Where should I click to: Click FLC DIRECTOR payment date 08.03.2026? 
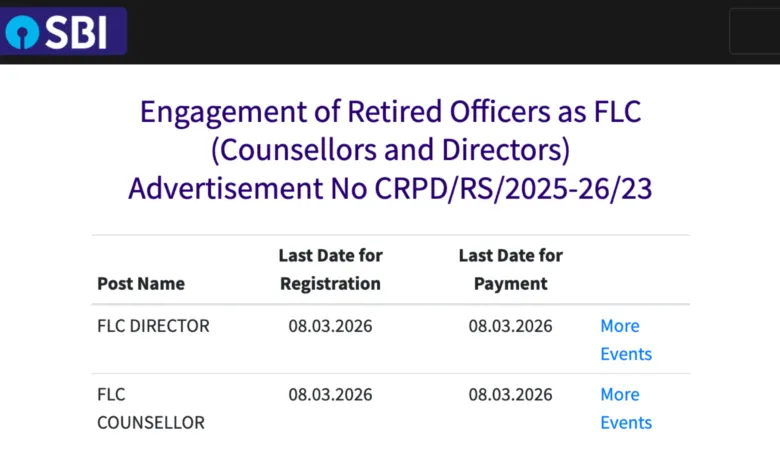[510, 326]
